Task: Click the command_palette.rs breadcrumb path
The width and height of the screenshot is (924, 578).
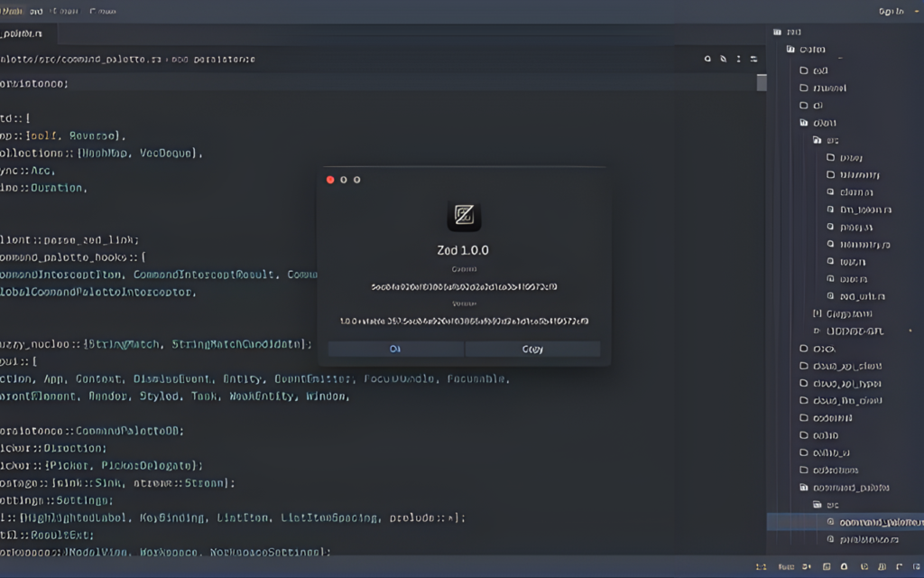Action: coord(80,60)
